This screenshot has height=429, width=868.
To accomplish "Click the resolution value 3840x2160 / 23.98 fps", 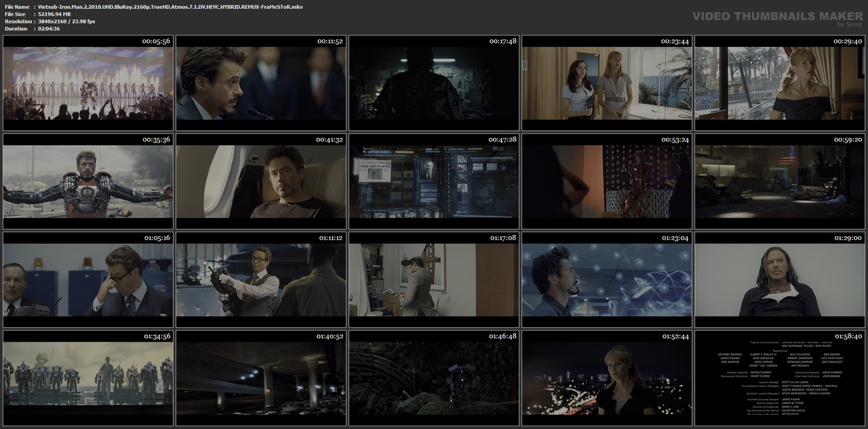I will (66, 21).
